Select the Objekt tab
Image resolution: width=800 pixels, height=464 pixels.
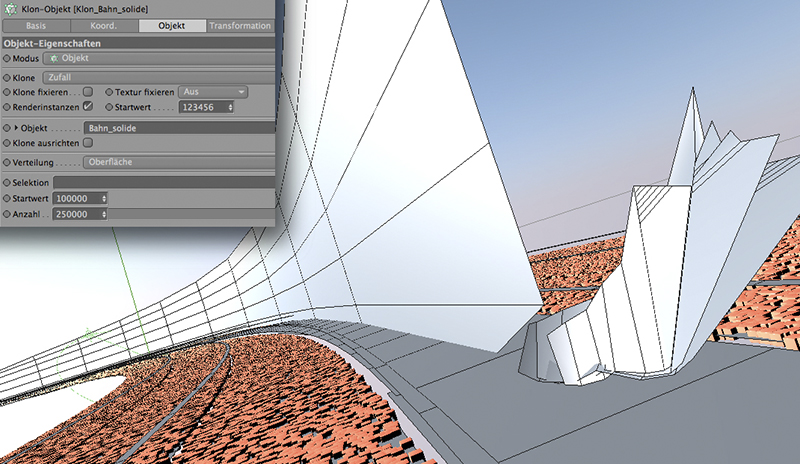point(171,26)
